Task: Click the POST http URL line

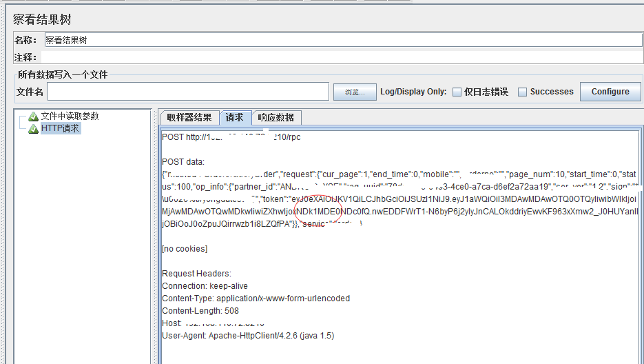Action: [231, 137]
